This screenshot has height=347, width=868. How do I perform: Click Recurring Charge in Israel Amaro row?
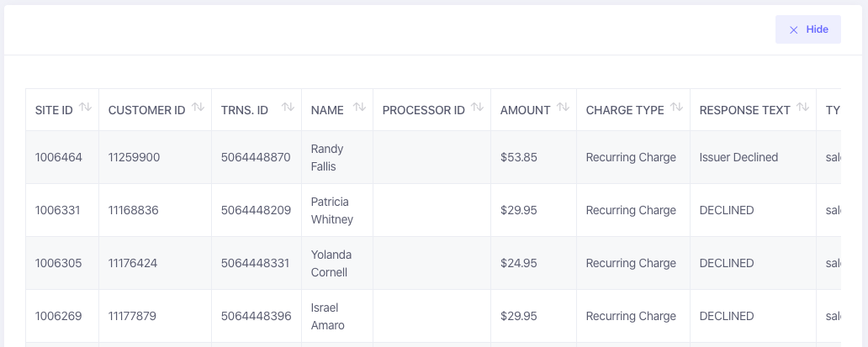pos(631,317)
